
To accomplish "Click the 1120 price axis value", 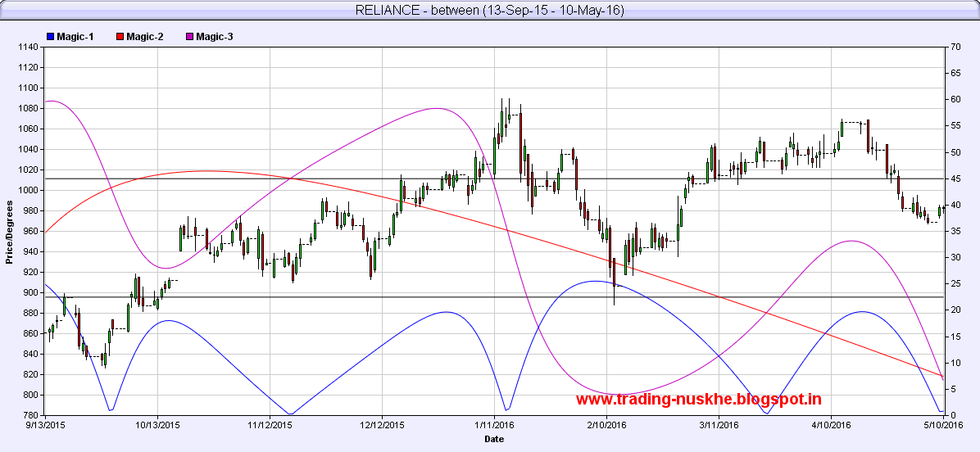I will 29,67.
